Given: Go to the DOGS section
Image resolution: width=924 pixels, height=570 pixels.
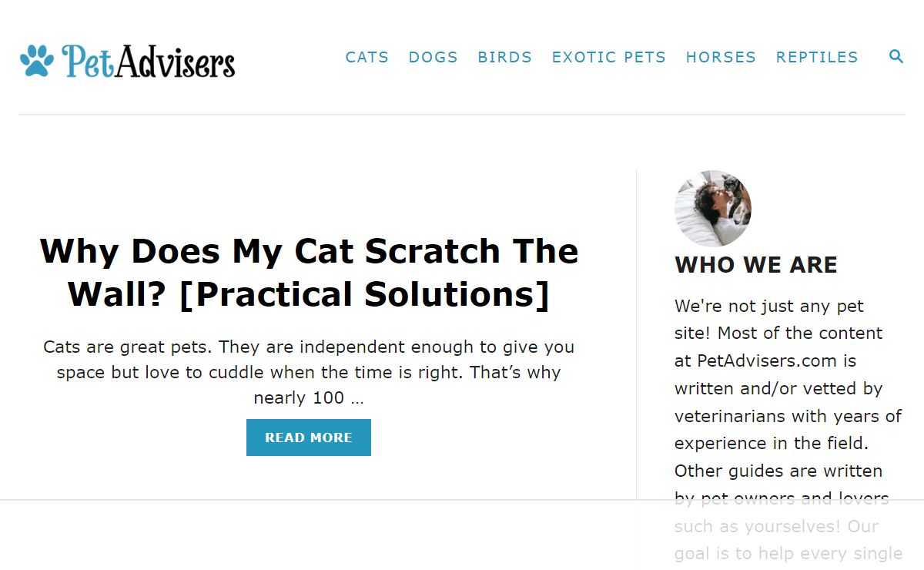Looking at the screenshot, I should click(x=433, y=57).
